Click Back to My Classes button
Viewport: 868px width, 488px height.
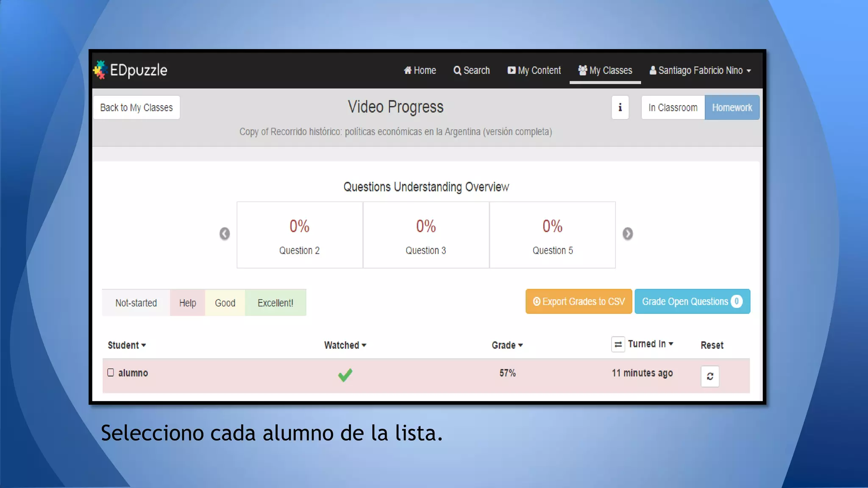[136, 108]
